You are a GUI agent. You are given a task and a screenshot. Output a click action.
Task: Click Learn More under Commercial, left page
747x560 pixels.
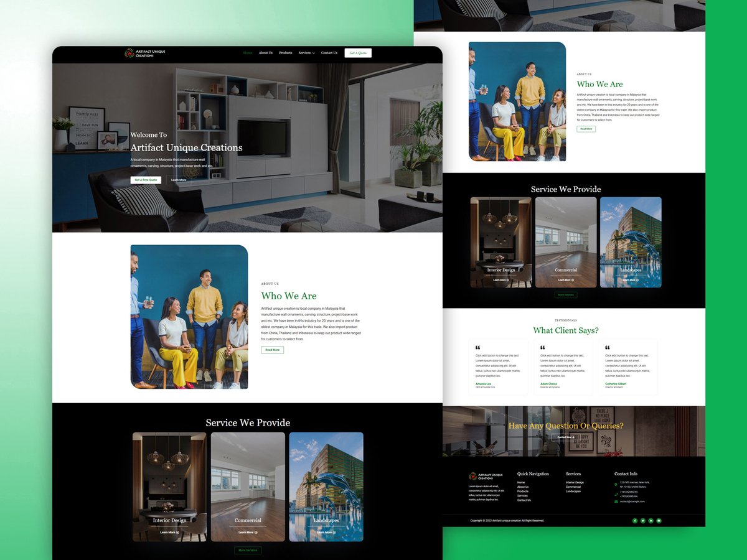click(x=248, y=533)
